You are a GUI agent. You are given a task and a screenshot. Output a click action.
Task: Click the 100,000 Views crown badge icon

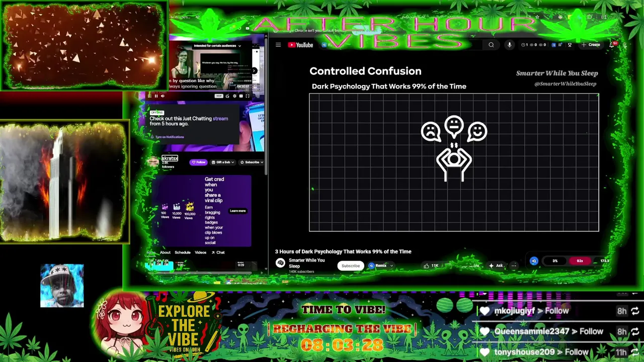point(190,207)
